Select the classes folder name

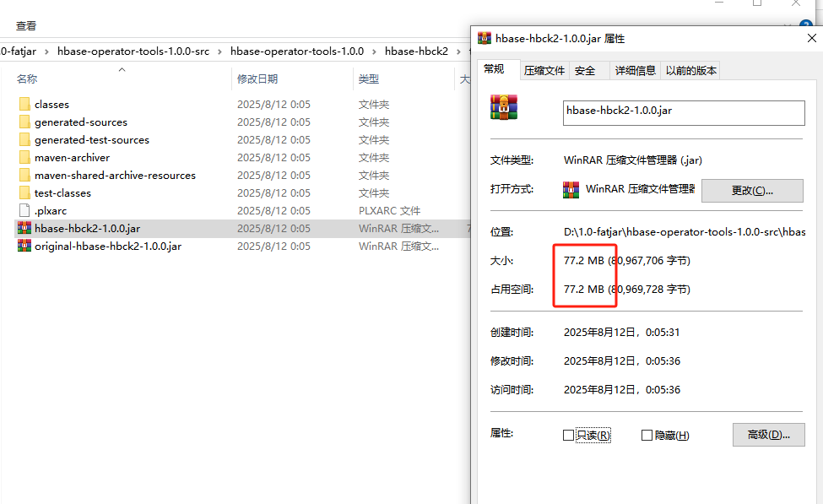pos(52,105)
